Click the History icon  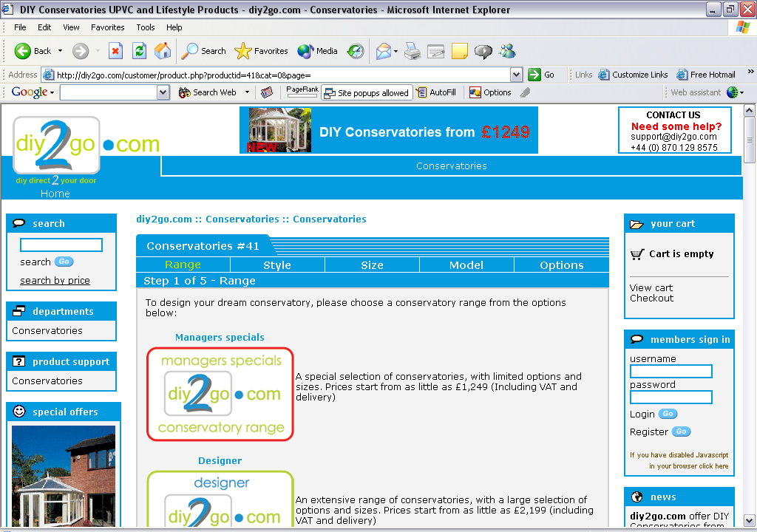[x=356, y=51]
